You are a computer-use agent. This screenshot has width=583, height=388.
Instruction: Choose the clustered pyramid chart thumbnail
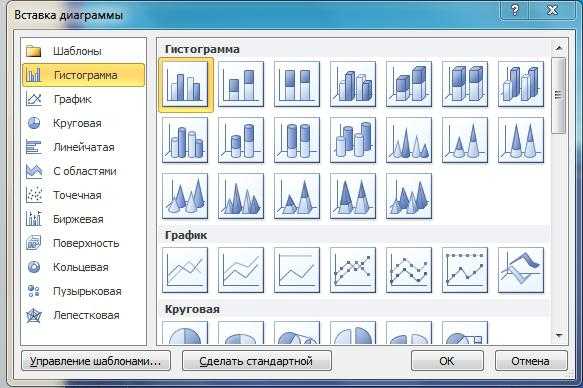241,196
